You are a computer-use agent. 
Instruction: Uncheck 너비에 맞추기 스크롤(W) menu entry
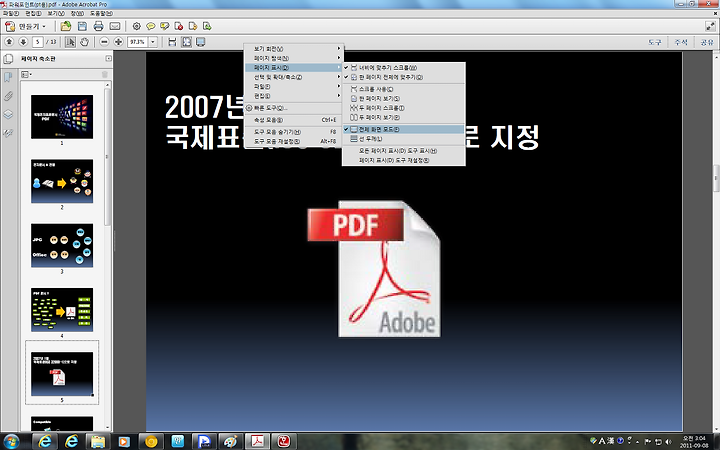click(x=404, y=68)
